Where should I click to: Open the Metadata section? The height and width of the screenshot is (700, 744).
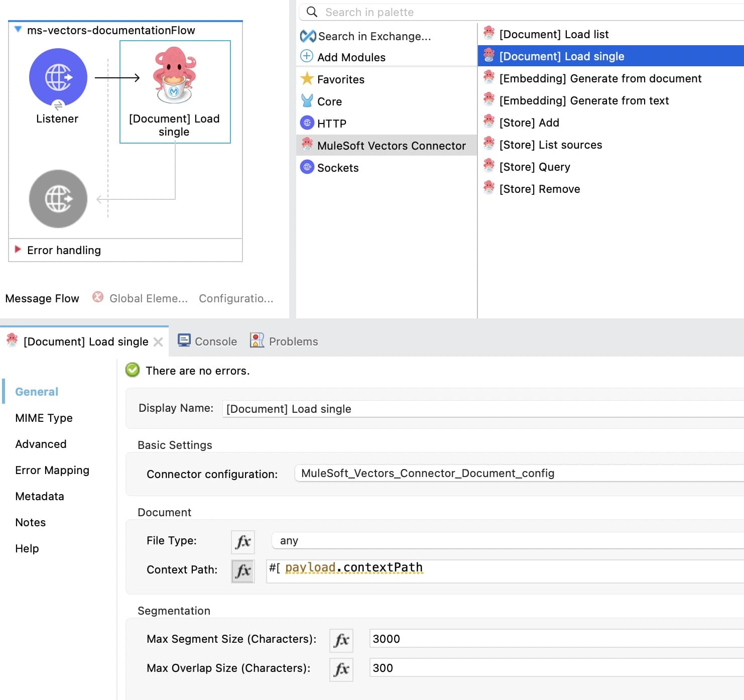pos(40,496)
